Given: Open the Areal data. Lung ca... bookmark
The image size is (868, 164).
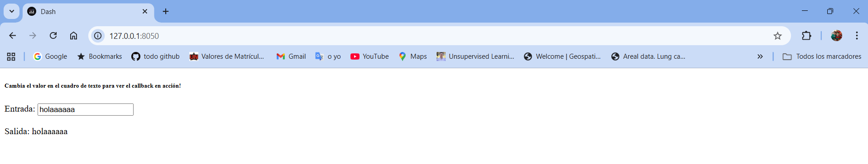Looking at the screenshot, I should (648, 56).
